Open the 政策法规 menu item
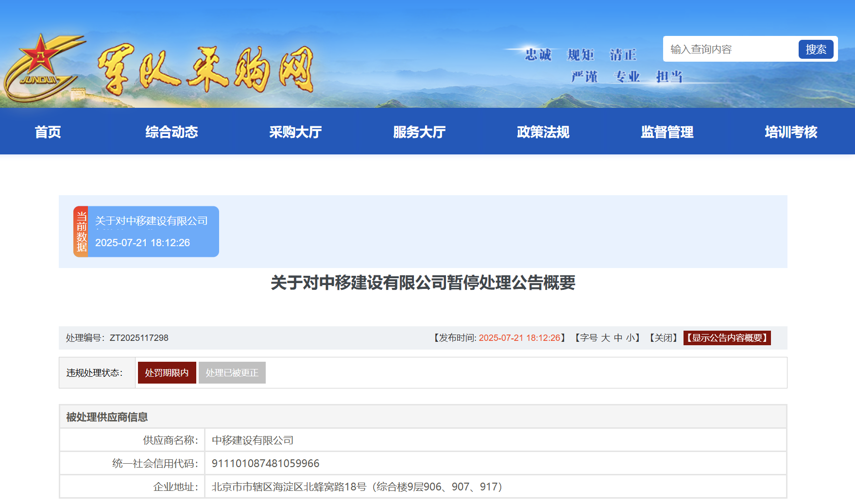The height and width of the screenshot is (504, 855). [x=543, y=132]
